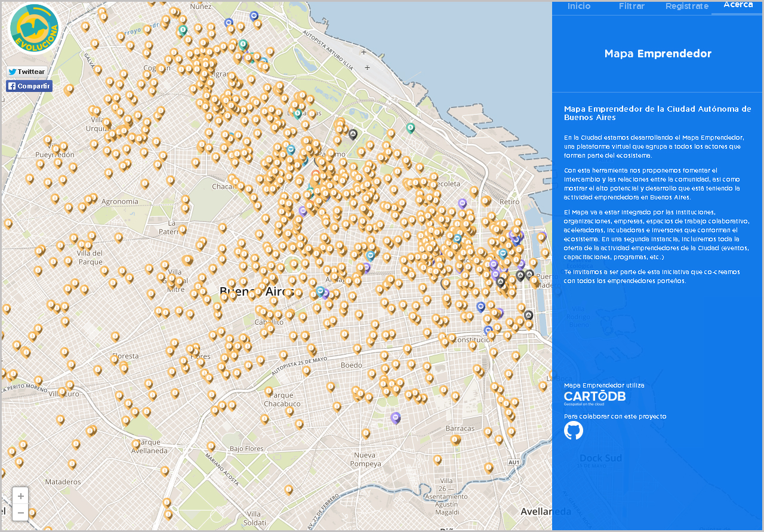Zoom in the map with plus button
Image resolution: width=764 pixels, height=532 pixels.
pyautogui.click(x=20, y=496)
